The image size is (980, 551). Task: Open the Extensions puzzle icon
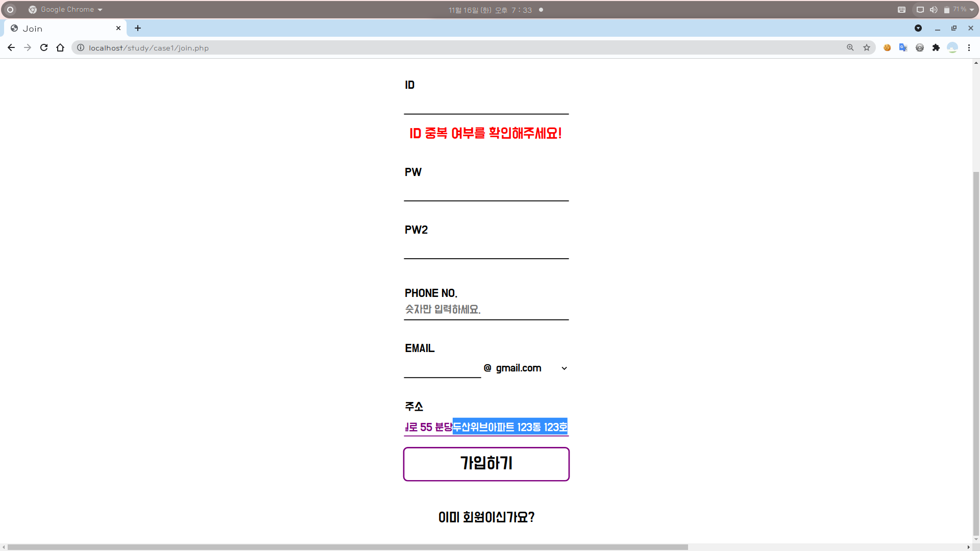click(936, 47)
